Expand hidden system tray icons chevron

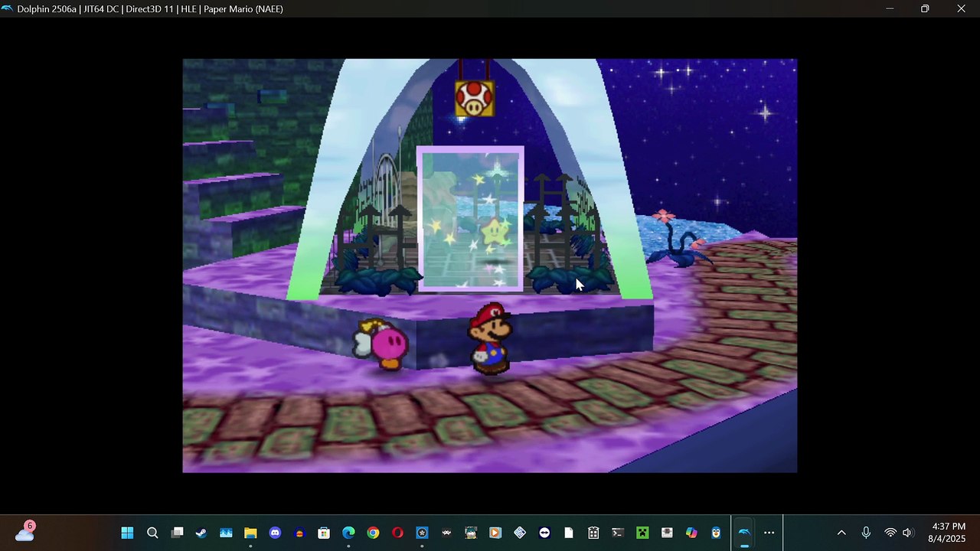[841, 533]
